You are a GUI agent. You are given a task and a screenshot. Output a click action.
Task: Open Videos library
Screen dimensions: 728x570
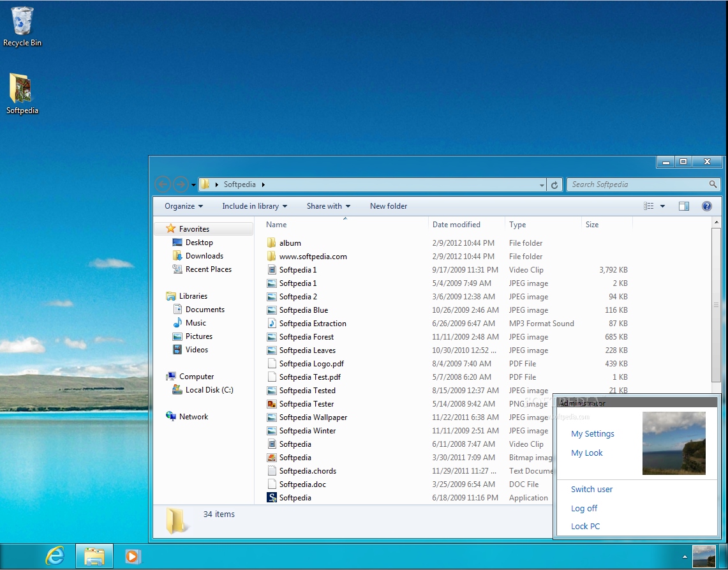[197, 350]
